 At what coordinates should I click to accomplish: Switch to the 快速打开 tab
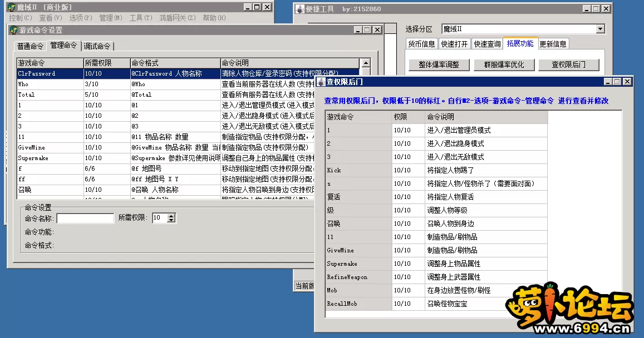tap(454, 44)
